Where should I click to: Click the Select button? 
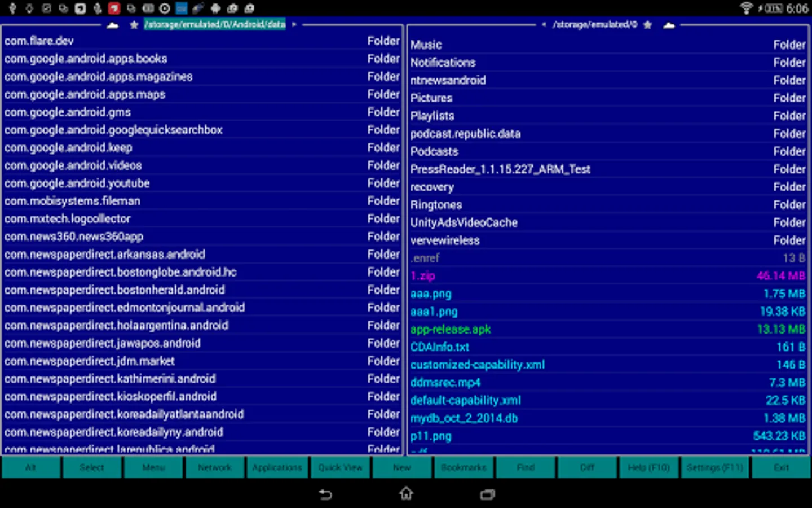[92, 467]
